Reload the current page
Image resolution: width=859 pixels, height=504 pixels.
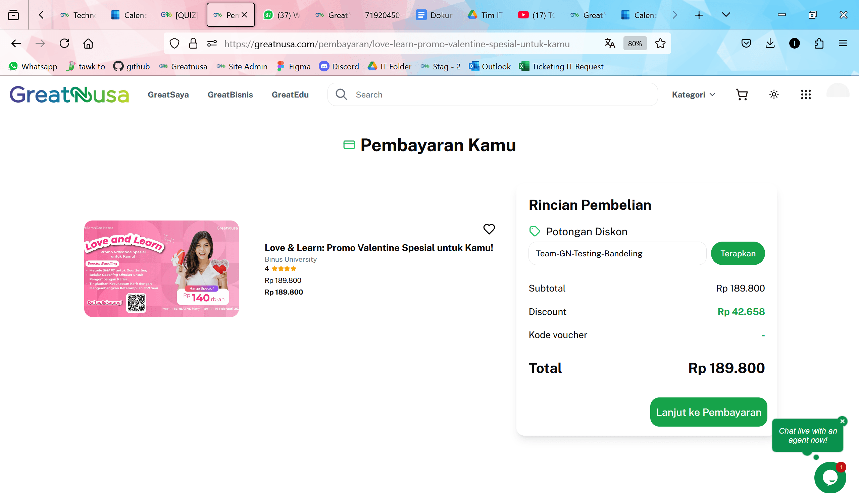(x=64, y=44)
